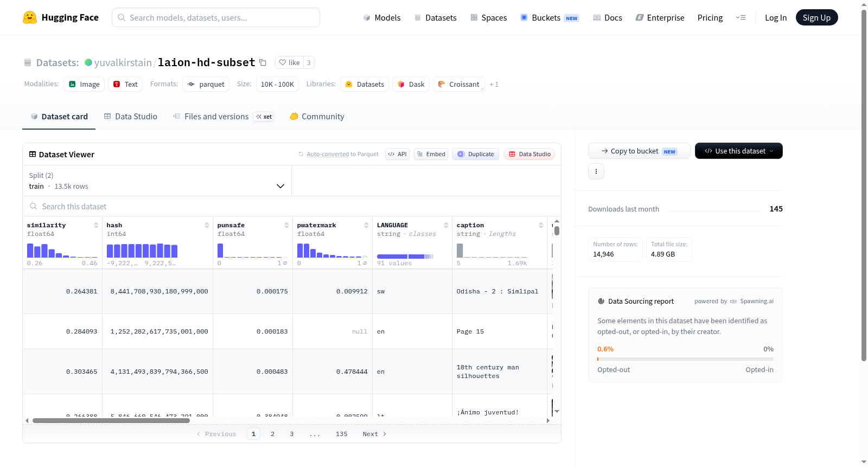Viewport: 868px width, 467px height.
Task: Select the Image modality tag
Action: point(84,84)
